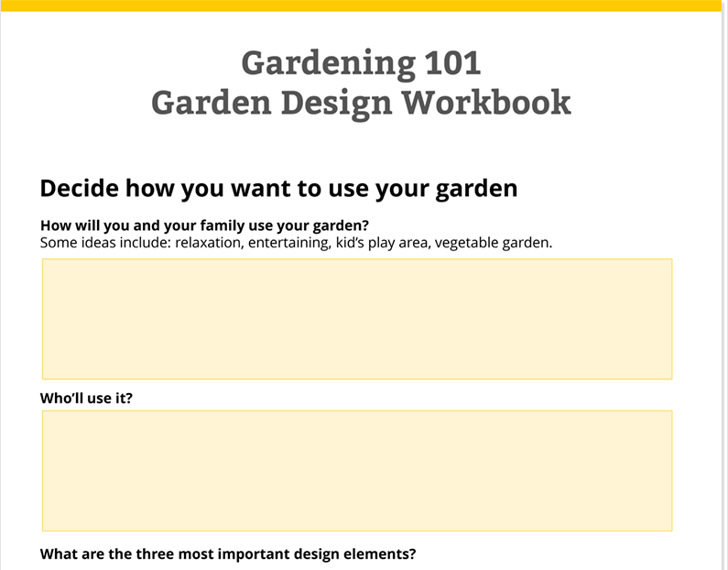Select the 'Gardening 101' title text

tap(361, 63)
